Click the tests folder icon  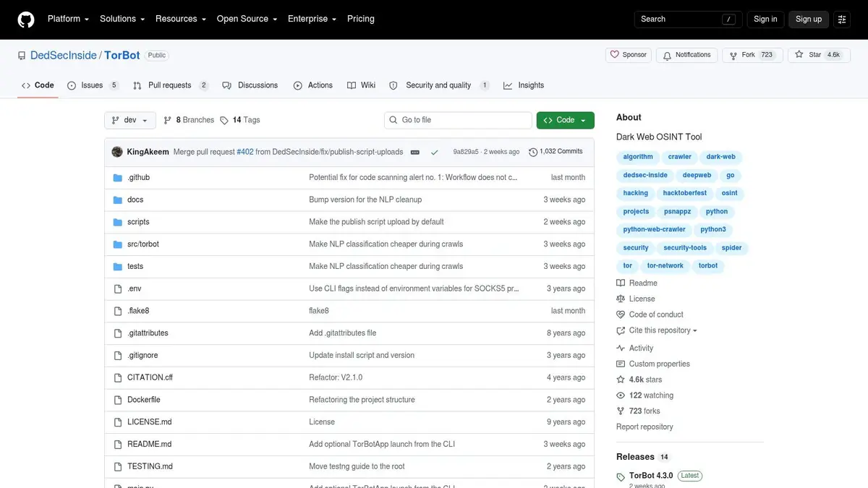(118, 267)
